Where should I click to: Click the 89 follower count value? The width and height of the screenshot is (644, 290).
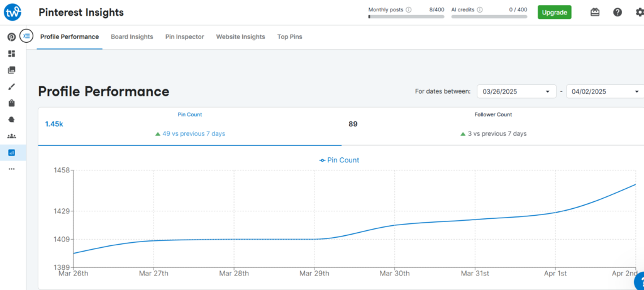(353, 124)
